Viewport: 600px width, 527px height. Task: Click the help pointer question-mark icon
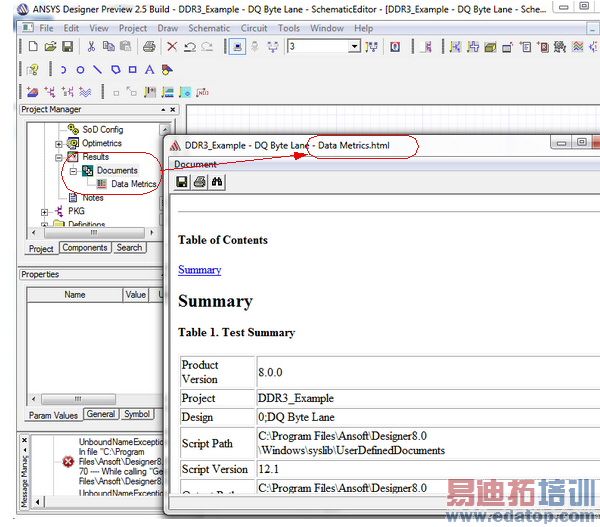33,70
